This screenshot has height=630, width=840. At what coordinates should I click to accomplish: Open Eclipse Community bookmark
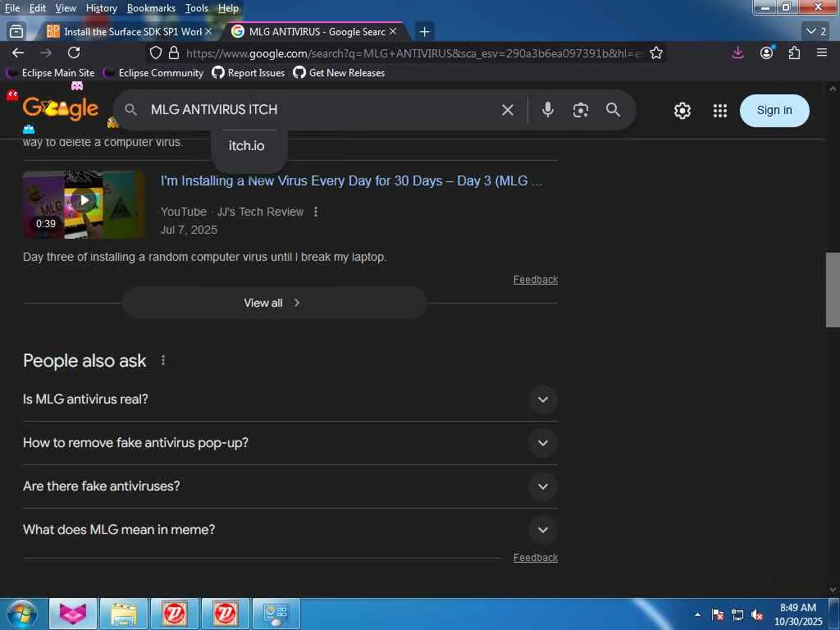(x=153, y=73)
